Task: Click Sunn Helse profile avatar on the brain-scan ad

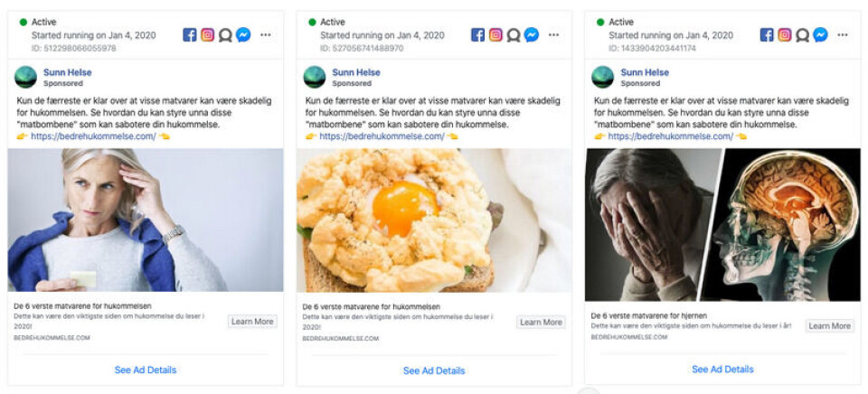Action: point(603,77)
